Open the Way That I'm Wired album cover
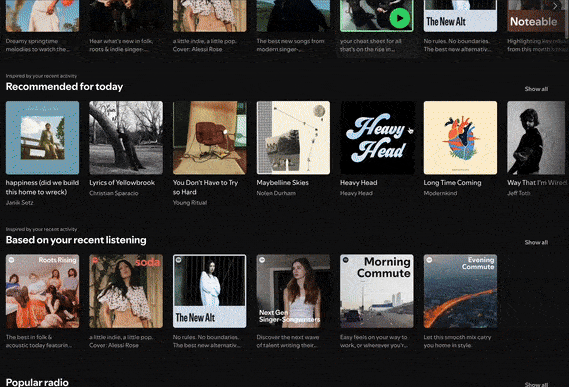569x387 pixels. coord(537,138)
